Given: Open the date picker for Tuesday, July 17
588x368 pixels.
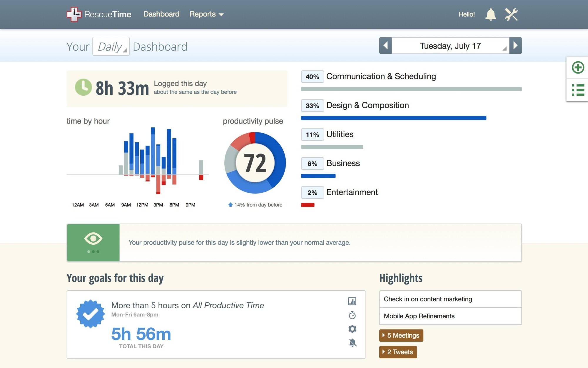Looking at the screenshot, I should coord(450,46).
